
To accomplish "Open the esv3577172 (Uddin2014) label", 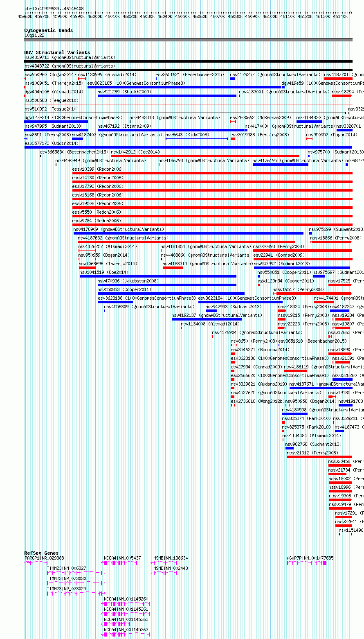I will [x=52, y=143].
